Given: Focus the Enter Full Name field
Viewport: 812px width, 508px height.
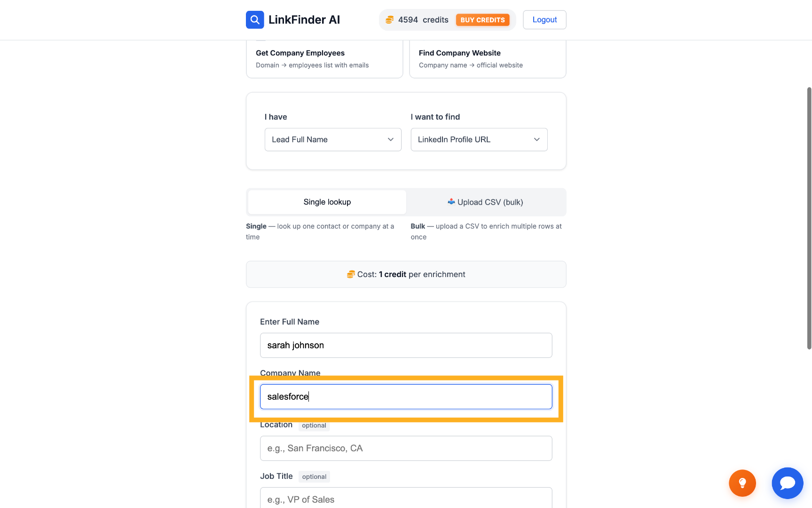Looking at the screenshot, I should pos(406,345).
